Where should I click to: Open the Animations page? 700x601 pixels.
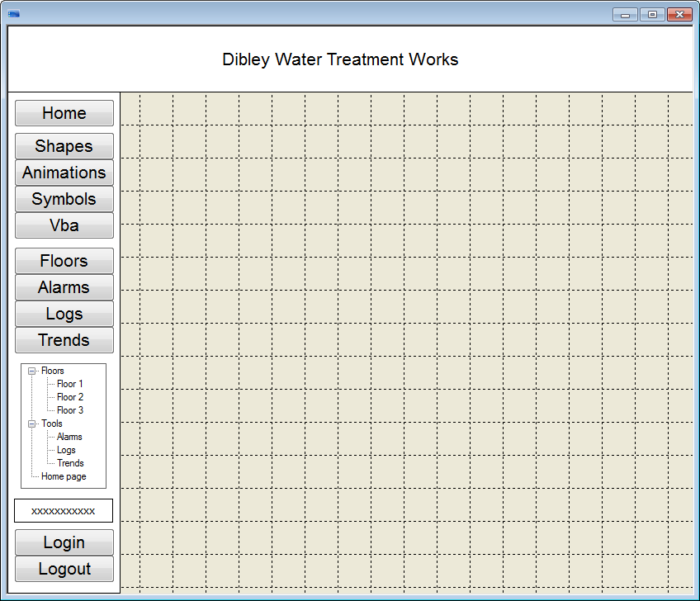[64, 173]
